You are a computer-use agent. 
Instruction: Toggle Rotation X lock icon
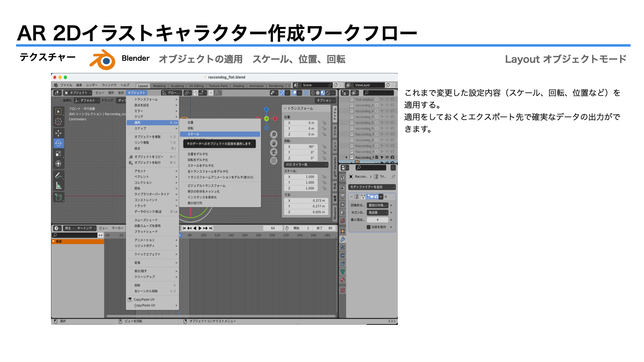[324, 147]
